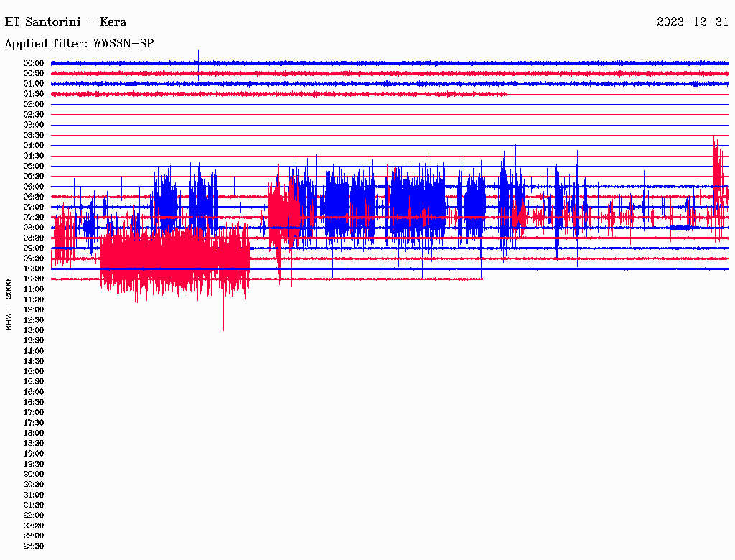
Task: Click the HT Santorini – Kera station title
Action: pyautogui.click(x=65, y=22)
